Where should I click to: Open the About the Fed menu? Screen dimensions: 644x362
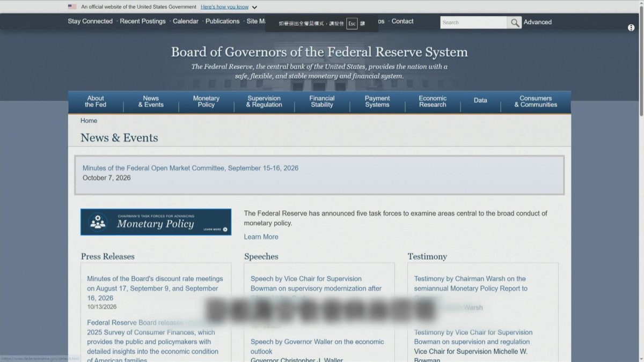pos(96,101)
